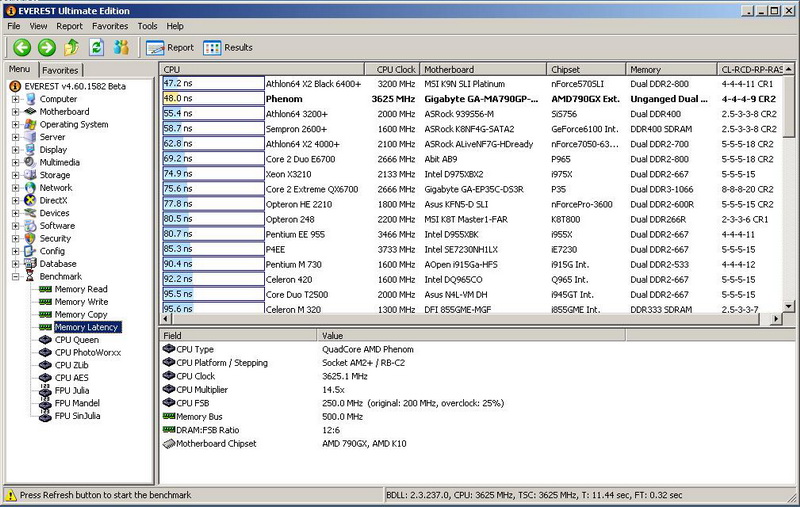
Task: Go forward with the green right arrow
Action: 46,47
